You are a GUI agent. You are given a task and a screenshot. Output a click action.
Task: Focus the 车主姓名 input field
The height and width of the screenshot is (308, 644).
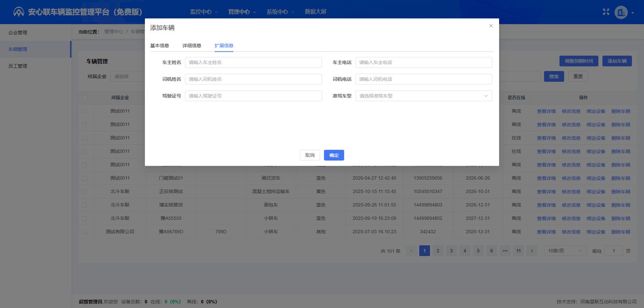[253, 62]
